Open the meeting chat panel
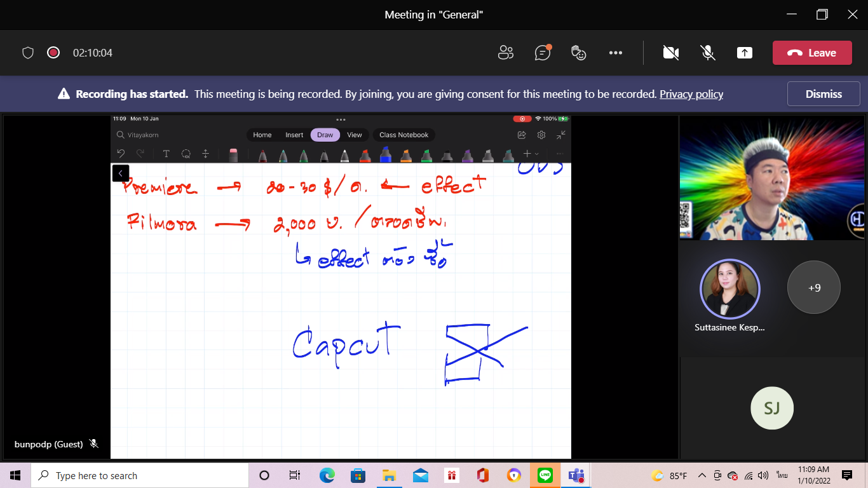The height and width of the screenshot is (488, 868). 543,53
